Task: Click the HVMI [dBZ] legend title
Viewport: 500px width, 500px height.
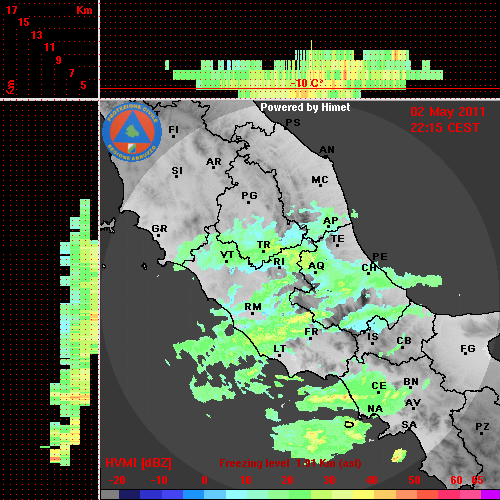Action: (138, 463)
